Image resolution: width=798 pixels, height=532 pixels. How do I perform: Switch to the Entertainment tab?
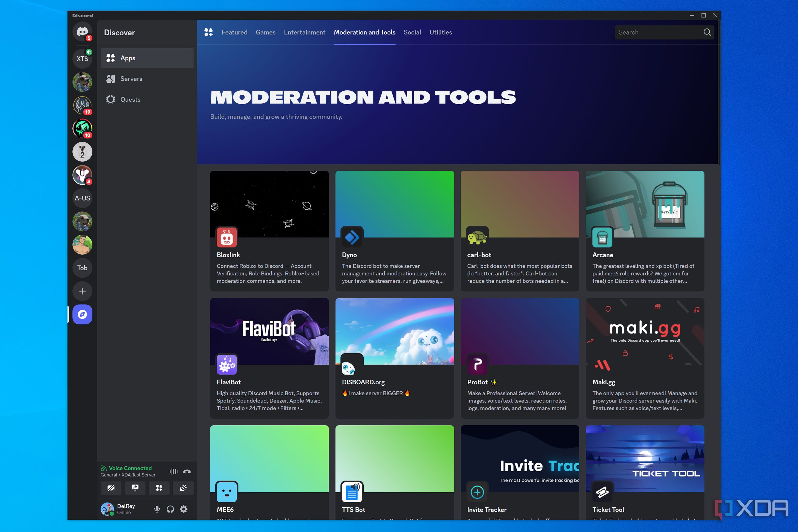point(304,32)
